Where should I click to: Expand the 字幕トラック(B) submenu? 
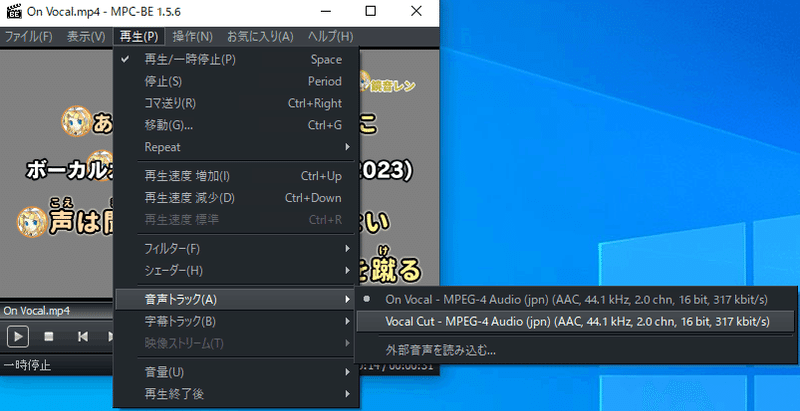coord(236,322)
